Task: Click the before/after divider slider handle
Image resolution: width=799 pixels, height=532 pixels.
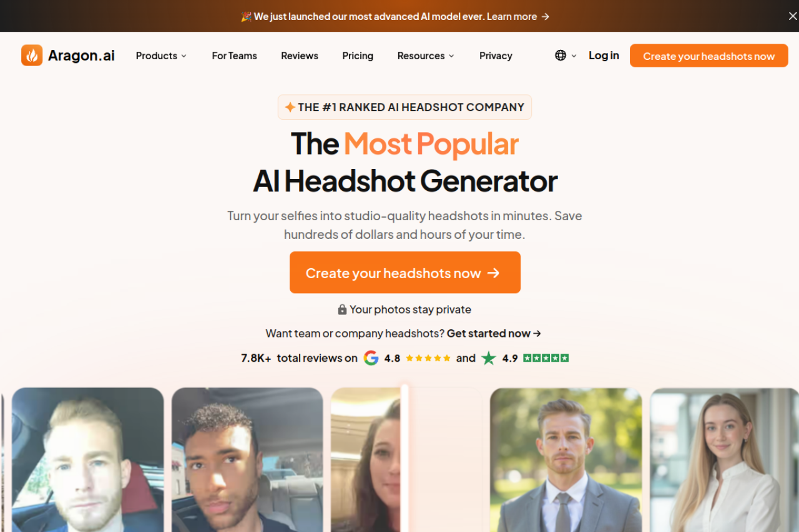Action: (404, 459)
